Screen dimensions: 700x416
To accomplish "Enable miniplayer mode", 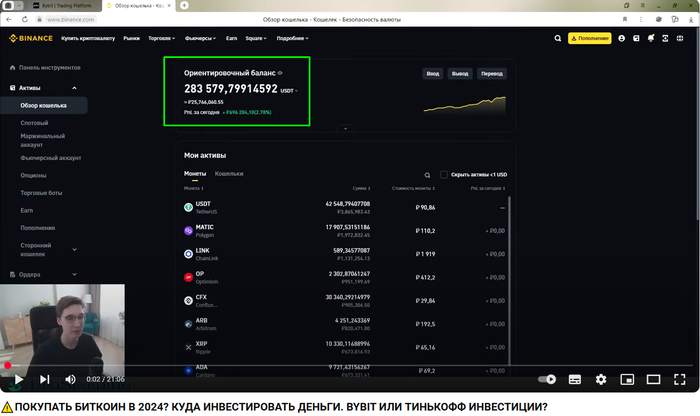I will point(627,379).
